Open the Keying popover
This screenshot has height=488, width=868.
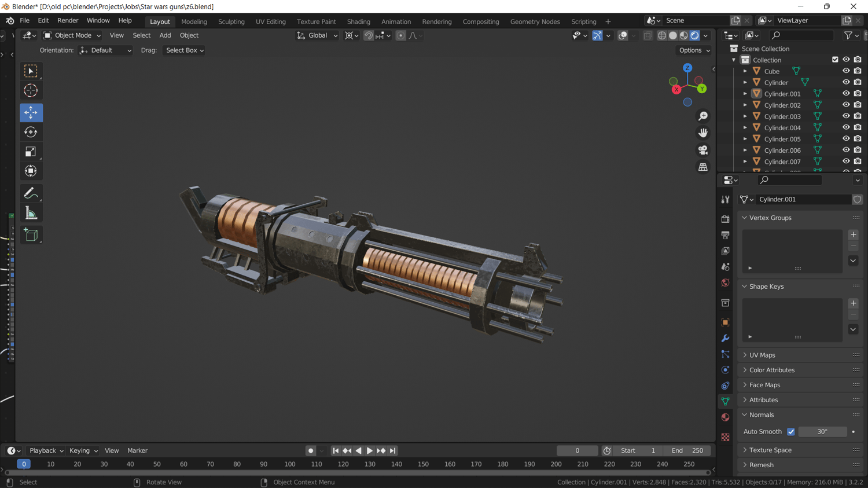tap(83, 451)
